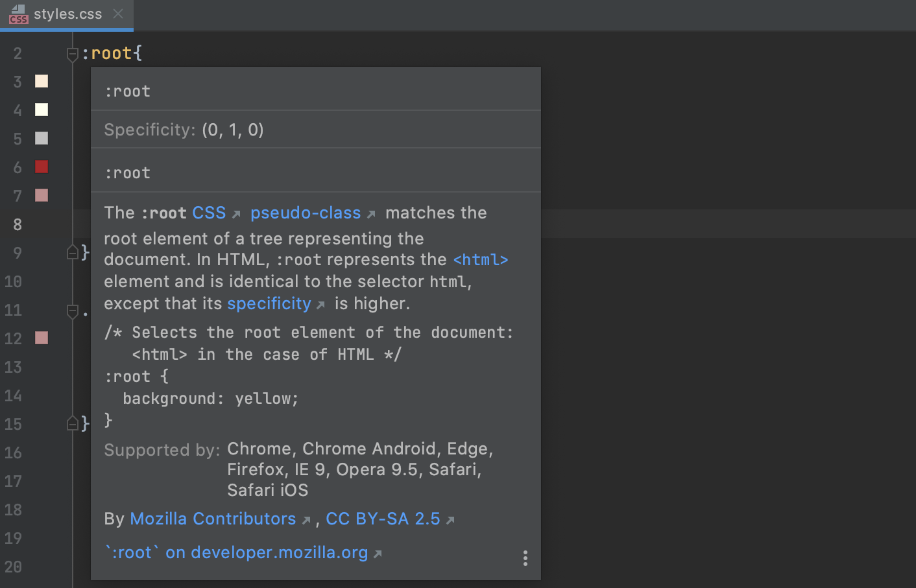Close the styles.css tab
916x588 pixels.
pos(118,14)
